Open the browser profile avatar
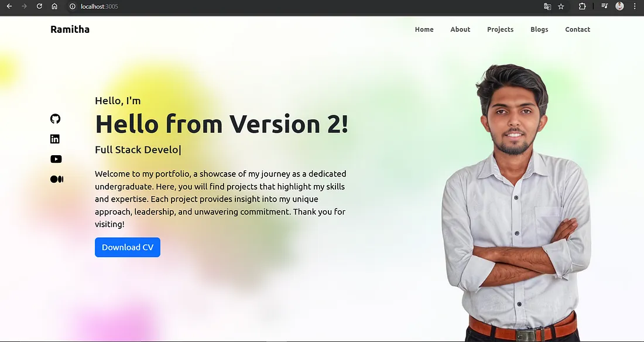This screenshot has width=644, height=342. pos(620,6)
